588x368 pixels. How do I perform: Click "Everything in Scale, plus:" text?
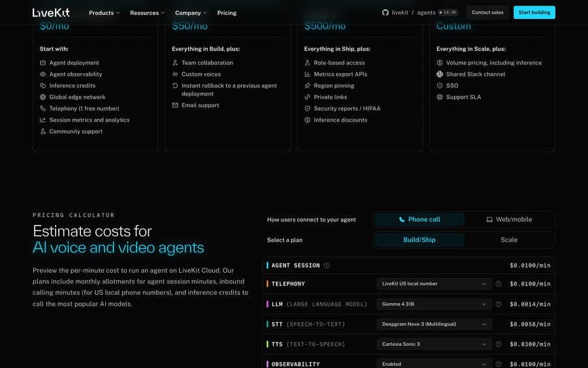pos(471,49)
